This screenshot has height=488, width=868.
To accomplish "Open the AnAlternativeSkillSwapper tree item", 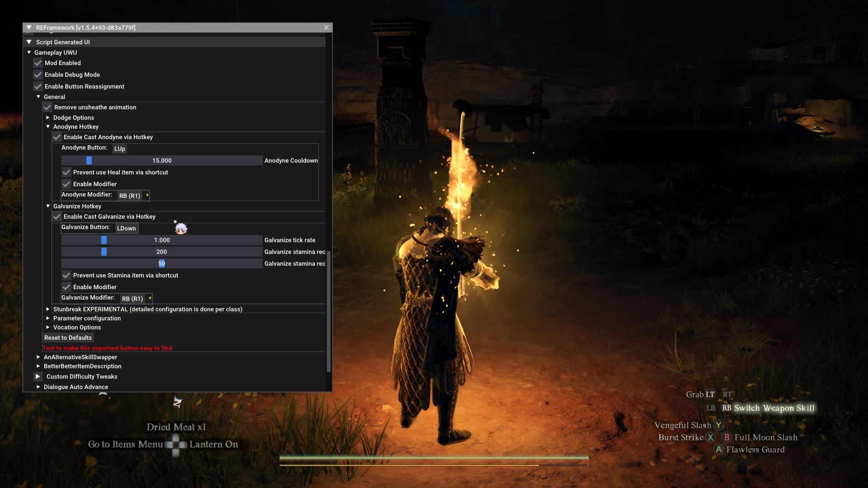I will (x=38, y=357).
